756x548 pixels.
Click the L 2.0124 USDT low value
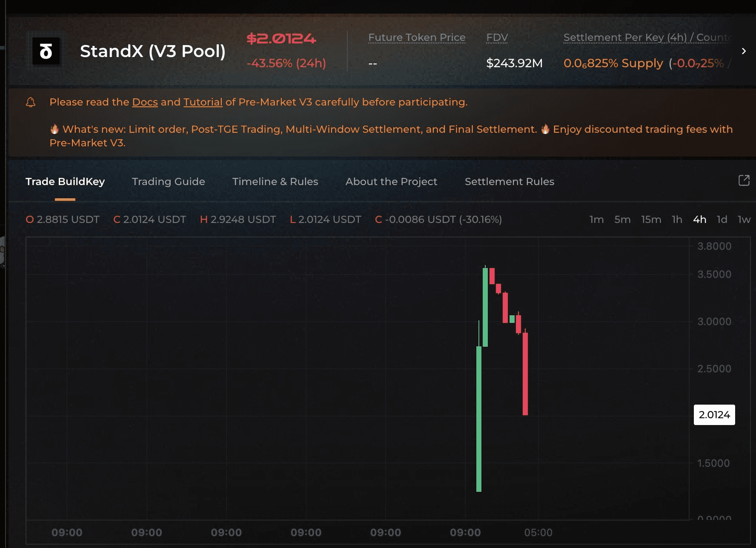coord(326,220)
